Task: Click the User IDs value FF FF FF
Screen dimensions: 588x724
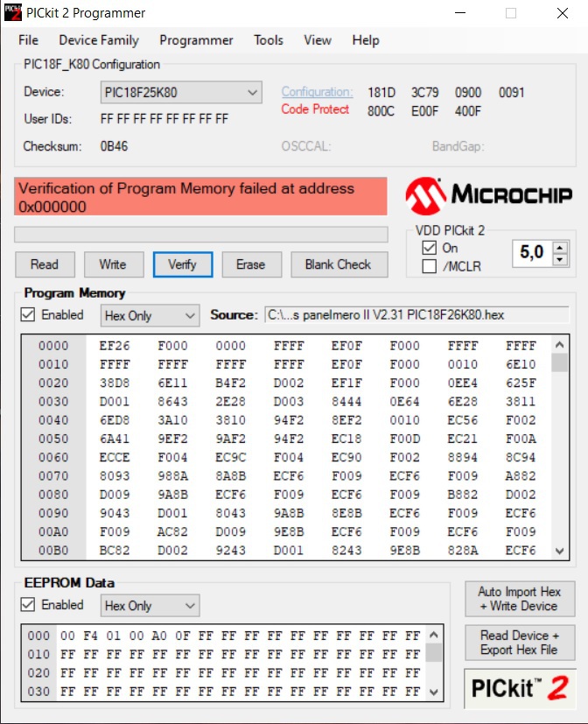Action: pos(164,119)
